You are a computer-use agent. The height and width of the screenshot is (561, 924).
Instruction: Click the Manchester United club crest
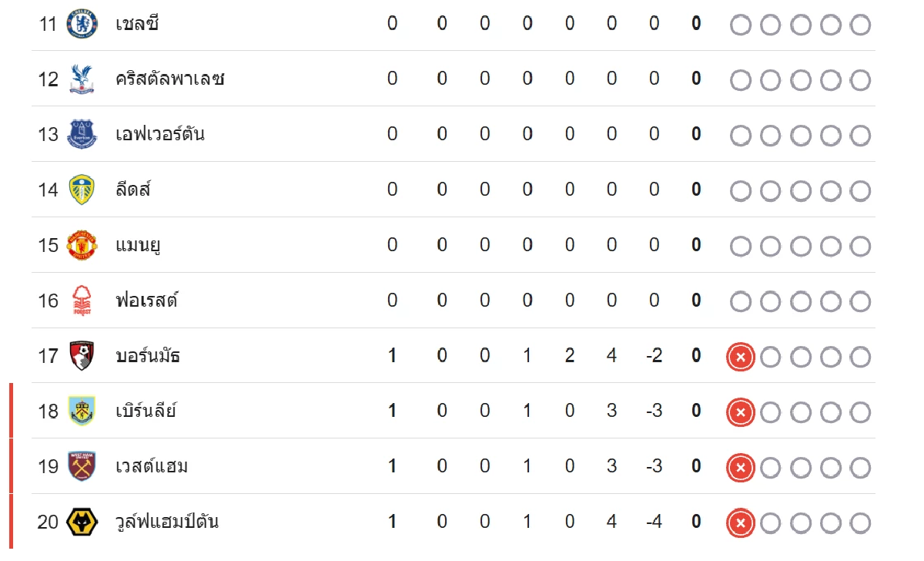click(x=82, y=245)
